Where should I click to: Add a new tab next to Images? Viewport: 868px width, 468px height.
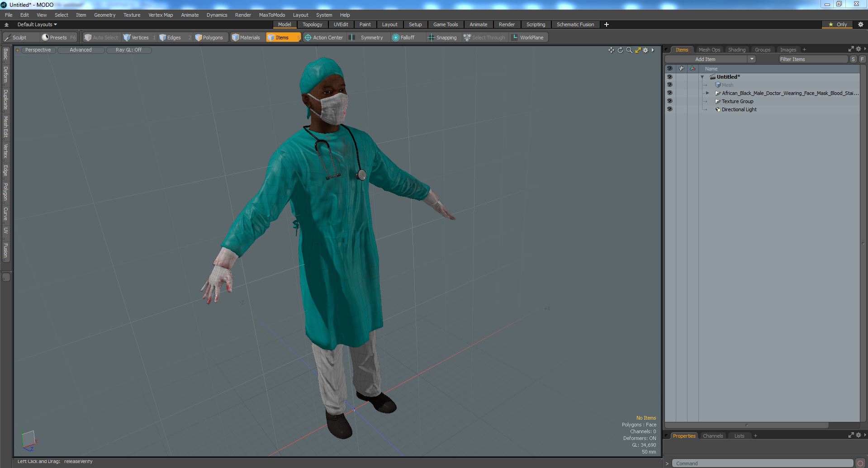tap(804, 50)
